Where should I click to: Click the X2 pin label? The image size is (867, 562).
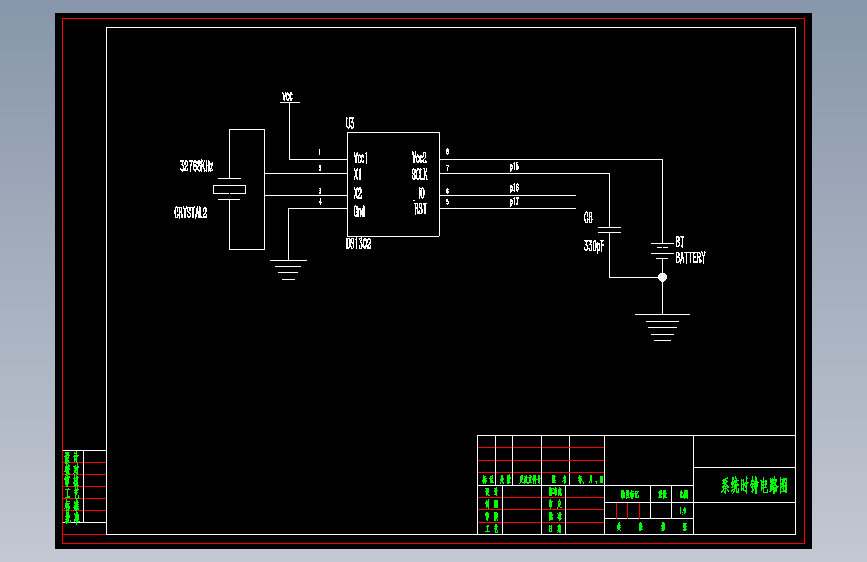click(358, 193)
